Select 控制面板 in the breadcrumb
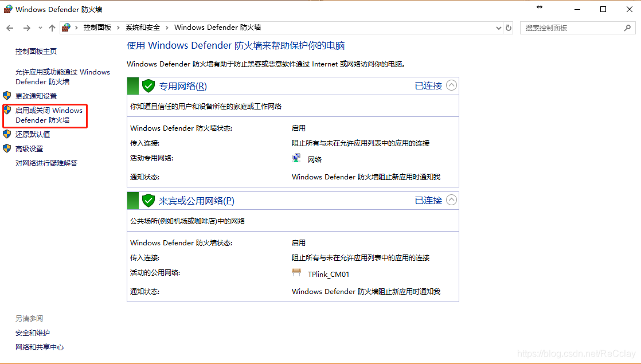 point(97,28)
